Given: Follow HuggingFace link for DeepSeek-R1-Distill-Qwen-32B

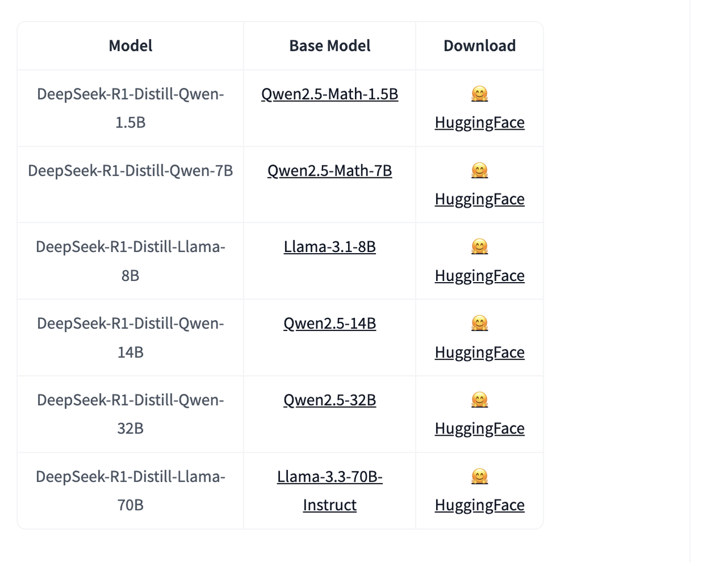Looking at the screenshot, I should (x=479, y=428).
